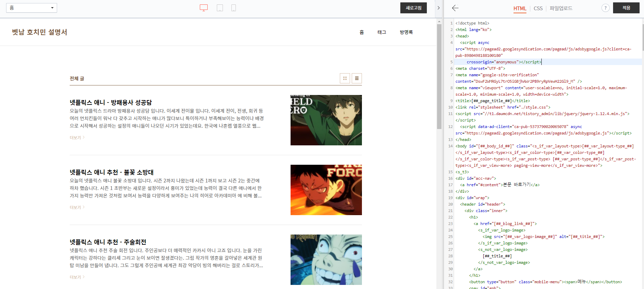Select the CSS editor tab

(x=538, y=9)
